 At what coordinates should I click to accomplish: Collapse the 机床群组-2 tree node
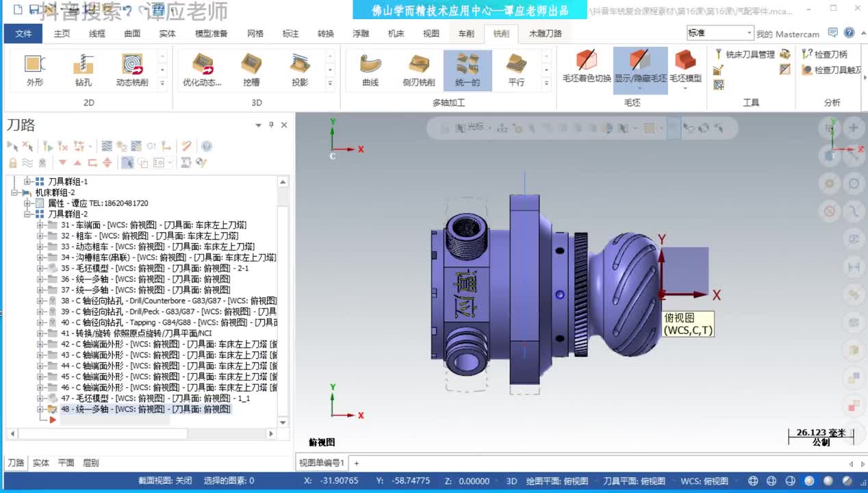point(14,192)
